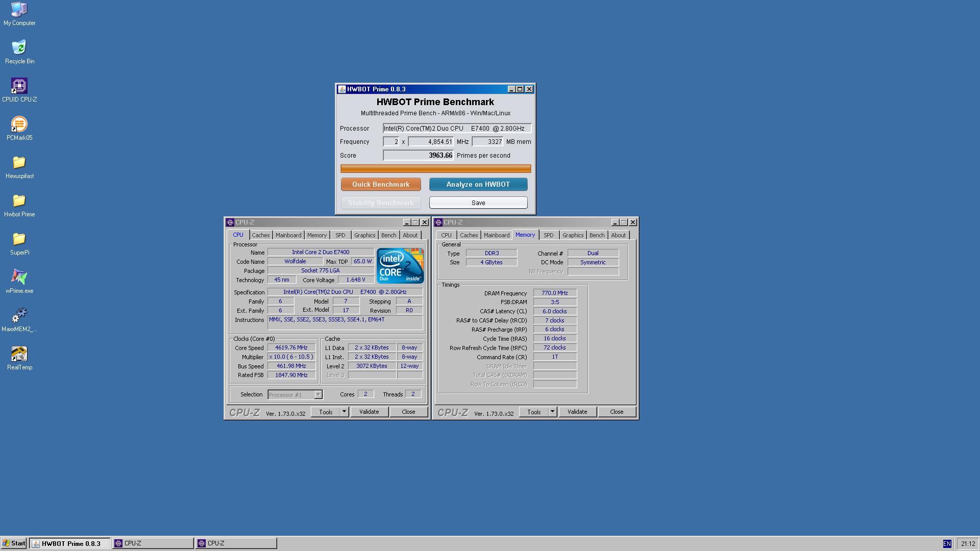Click the right CPU-Z window title icon
This screenshot has width=980, height=551.
pyautogui.click(x=438, y=222)
